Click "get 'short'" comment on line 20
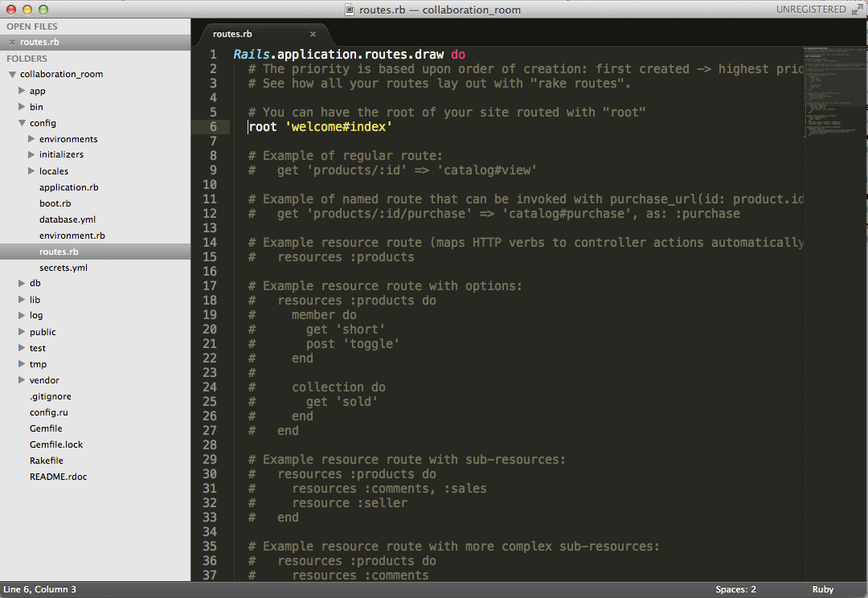The width and height of the screenshot is (868, 598). (346, 330)
